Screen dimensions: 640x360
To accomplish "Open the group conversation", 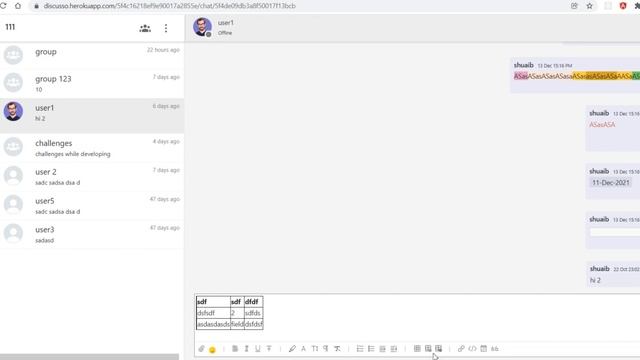I will pyautogui.click(x=92, y=56).
